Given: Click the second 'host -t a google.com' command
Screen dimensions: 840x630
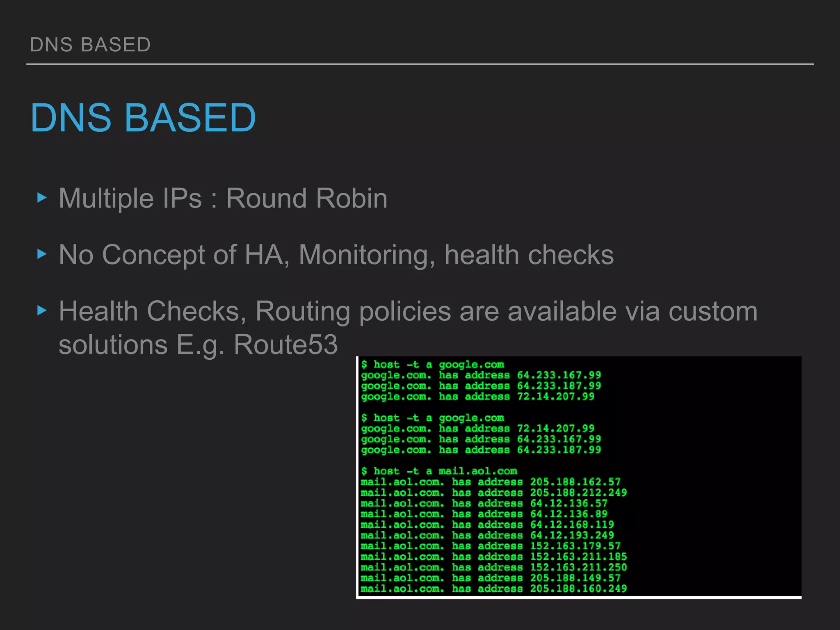Looking at the screenshot, I should [433, 418].
